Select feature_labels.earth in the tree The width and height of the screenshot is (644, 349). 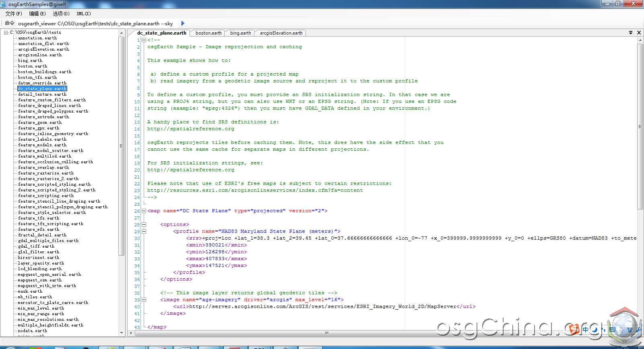42,139
